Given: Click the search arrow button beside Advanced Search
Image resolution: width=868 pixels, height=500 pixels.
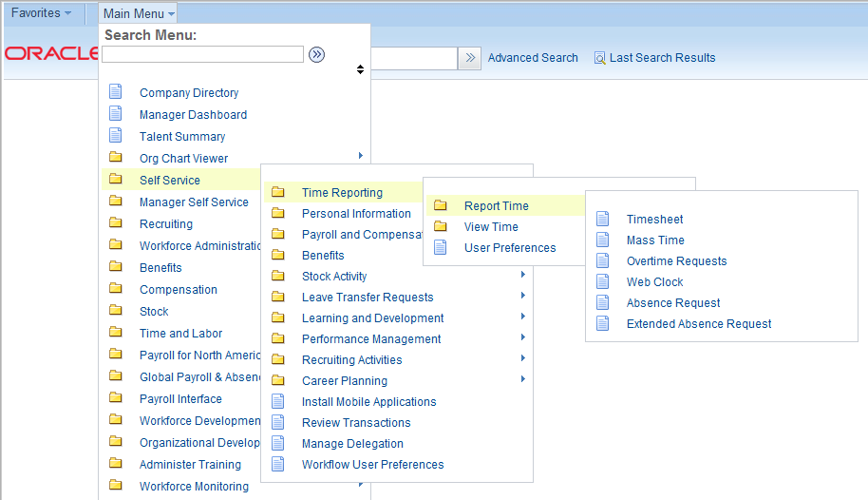Looking at the screenshot, I should point(470,58).
